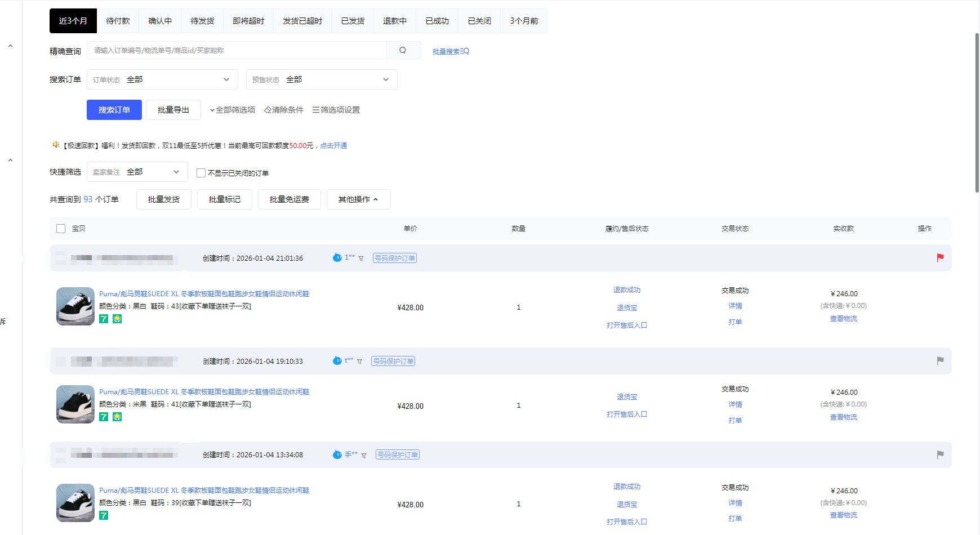Image resolution: width=980 pixels, height=535 pixels.
Task: Click the filter icon next to buyer t**
Action: pos(359,362)
